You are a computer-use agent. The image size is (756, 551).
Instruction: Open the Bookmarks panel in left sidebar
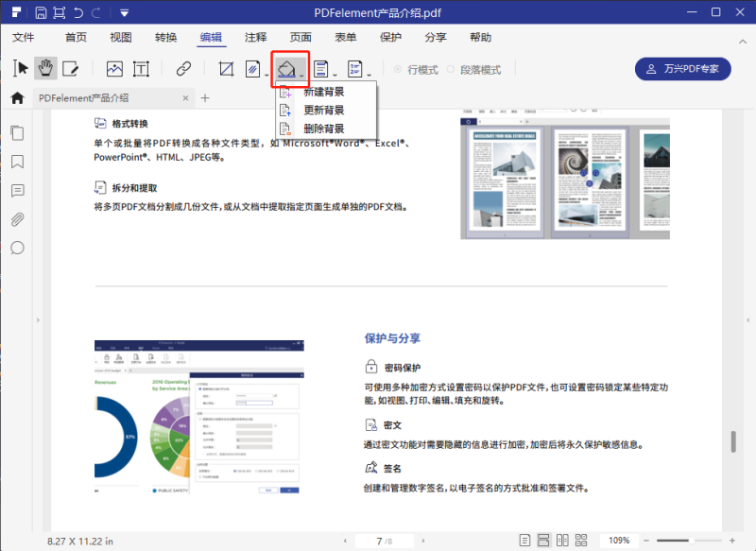pos(17,162)
